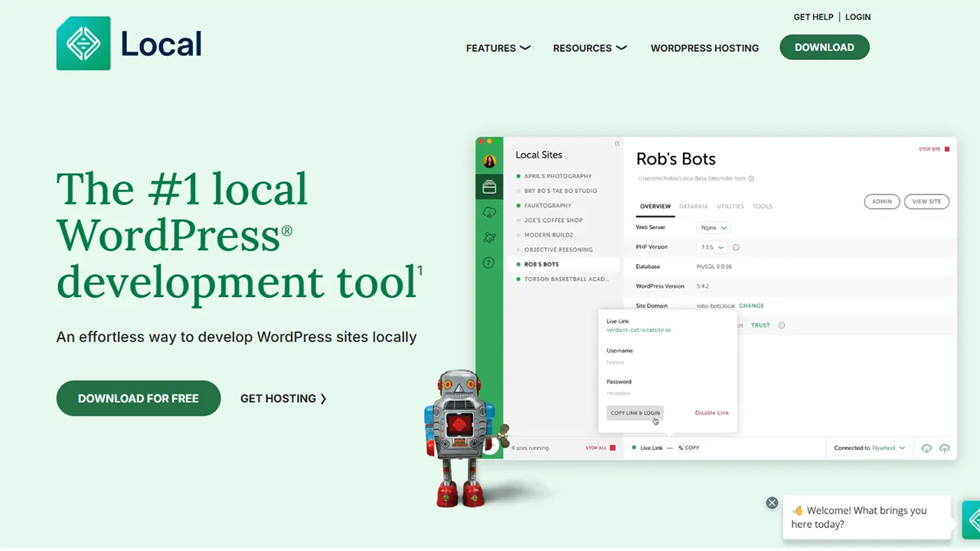Click Stop Site text
This screenshot has height=551, width=980.
coord(929,149)
